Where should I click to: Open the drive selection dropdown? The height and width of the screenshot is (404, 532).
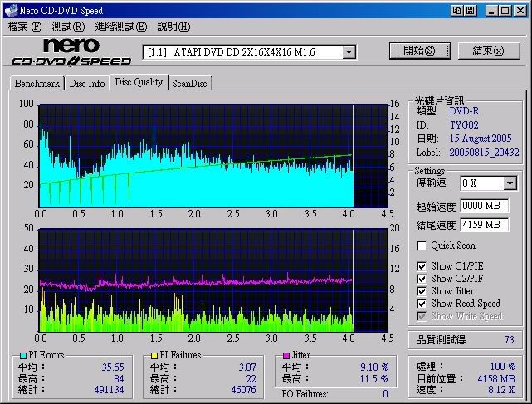point(349,52)
